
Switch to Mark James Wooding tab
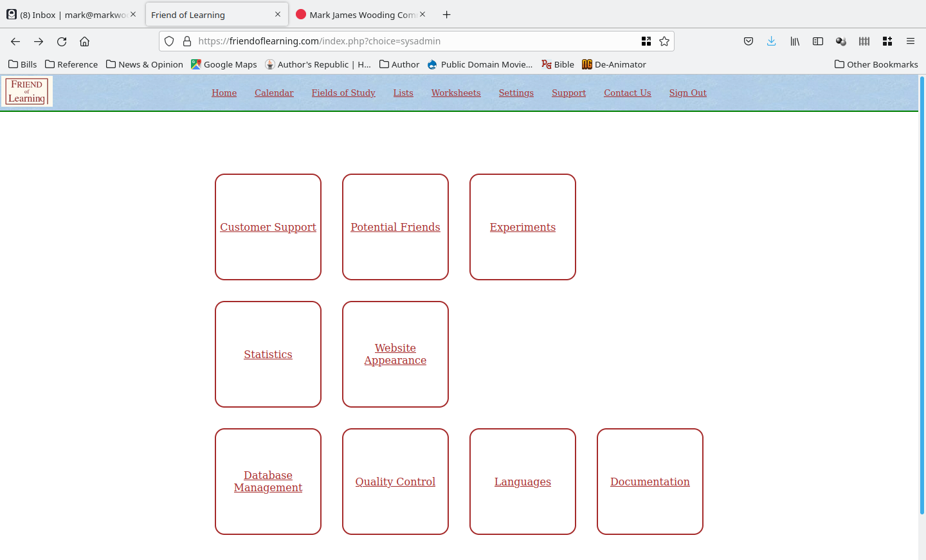point(360,15)
